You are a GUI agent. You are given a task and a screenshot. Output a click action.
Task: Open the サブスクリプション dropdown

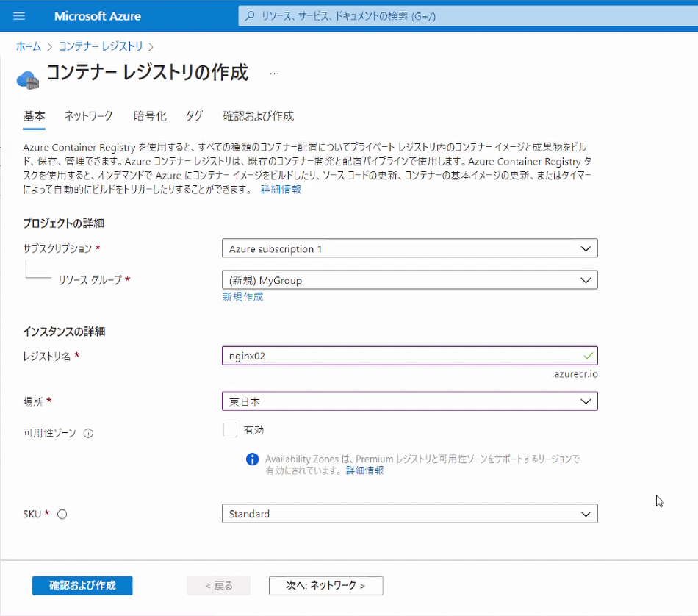[409, 248]
